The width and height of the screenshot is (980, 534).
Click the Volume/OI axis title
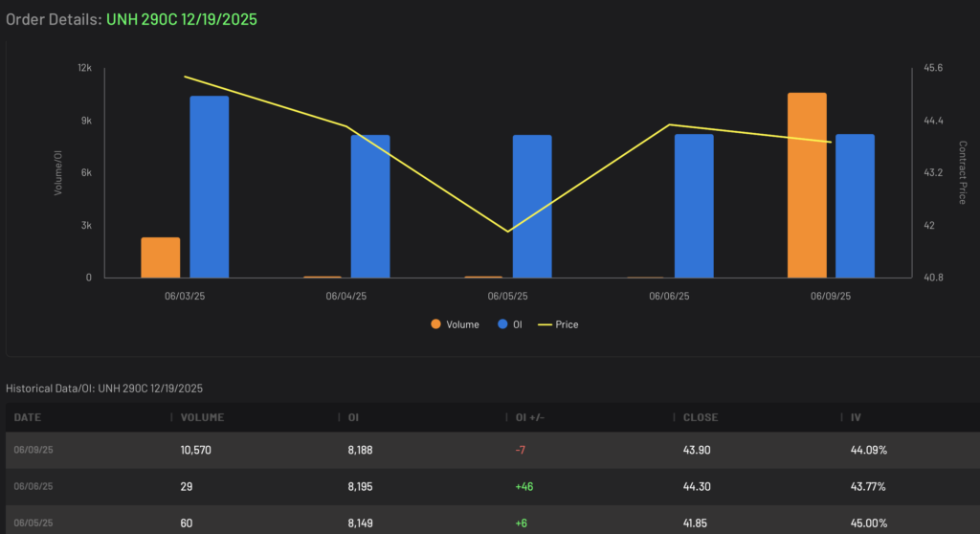pyautogui.click(x=58, y=173)
